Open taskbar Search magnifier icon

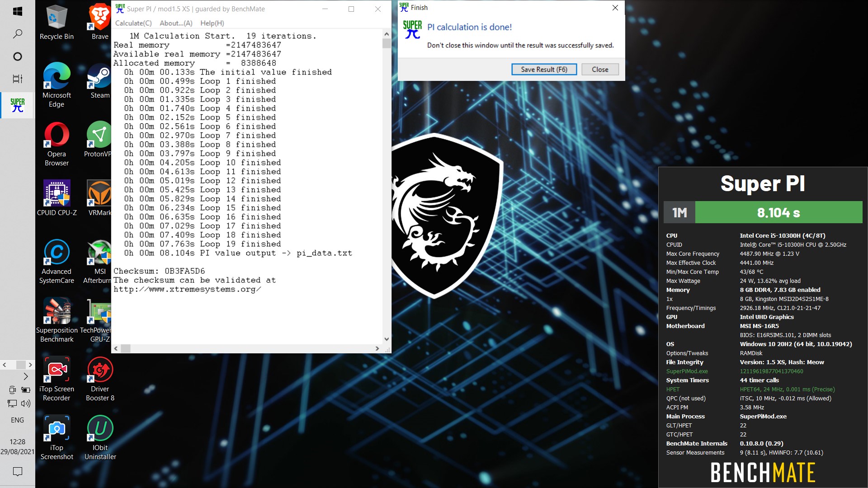click(17, 34)
